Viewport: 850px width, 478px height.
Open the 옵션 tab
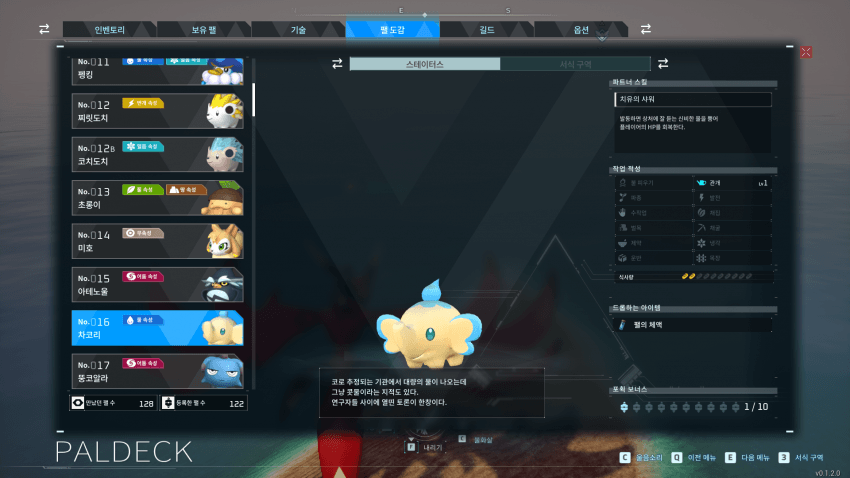[581, 30]
